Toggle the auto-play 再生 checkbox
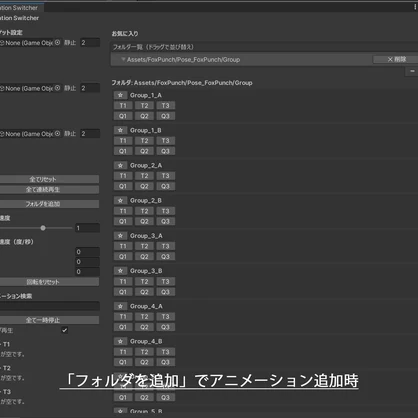Image resolution: width=418 pixels, height=418 pixels. 65,330
